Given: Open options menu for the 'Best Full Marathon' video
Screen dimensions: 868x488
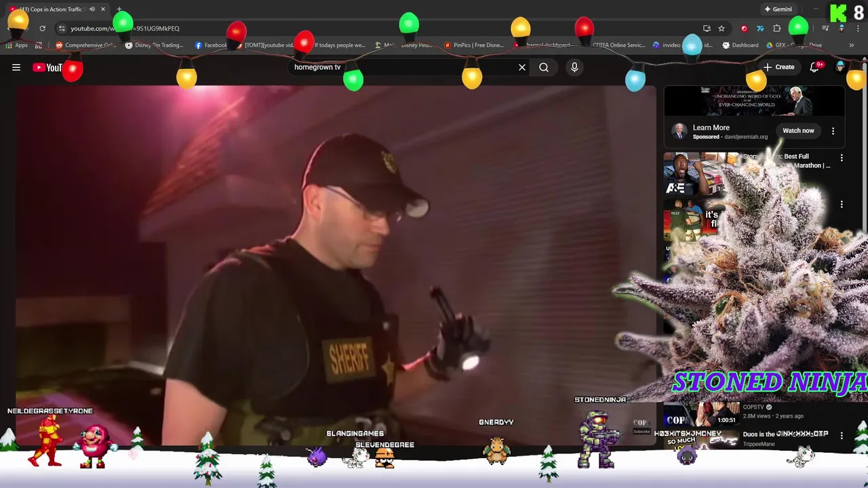Looking at the screenshot, I should (842, 157).
